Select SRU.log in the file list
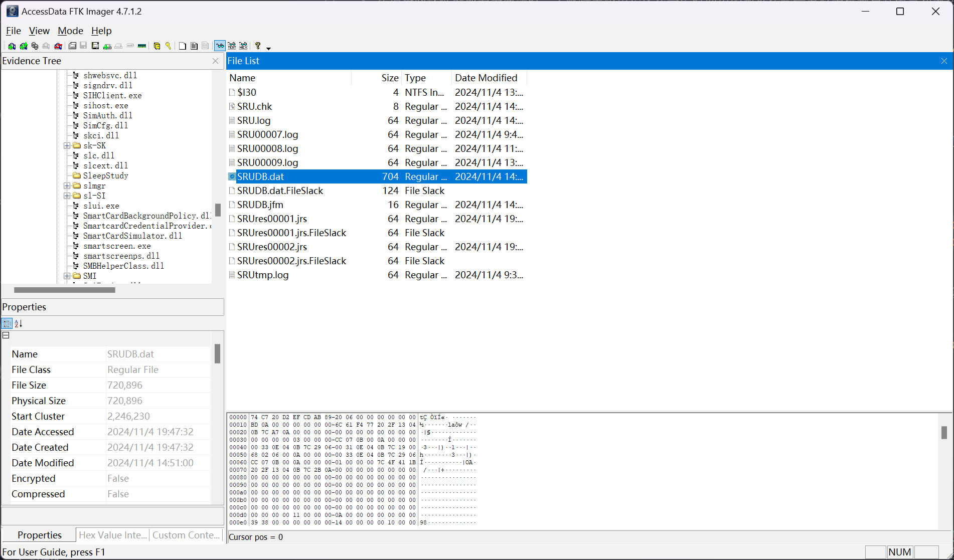The height and width of the screenshot is (560, 954). pos(377,120)
